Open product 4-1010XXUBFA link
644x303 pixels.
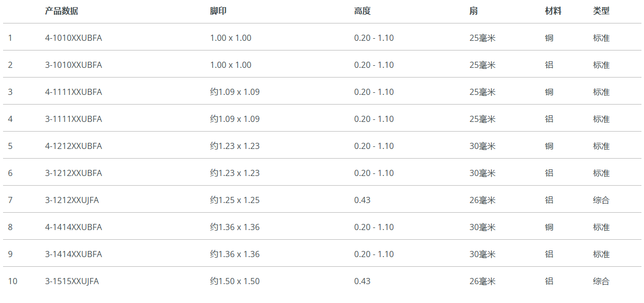coord(74,38)
